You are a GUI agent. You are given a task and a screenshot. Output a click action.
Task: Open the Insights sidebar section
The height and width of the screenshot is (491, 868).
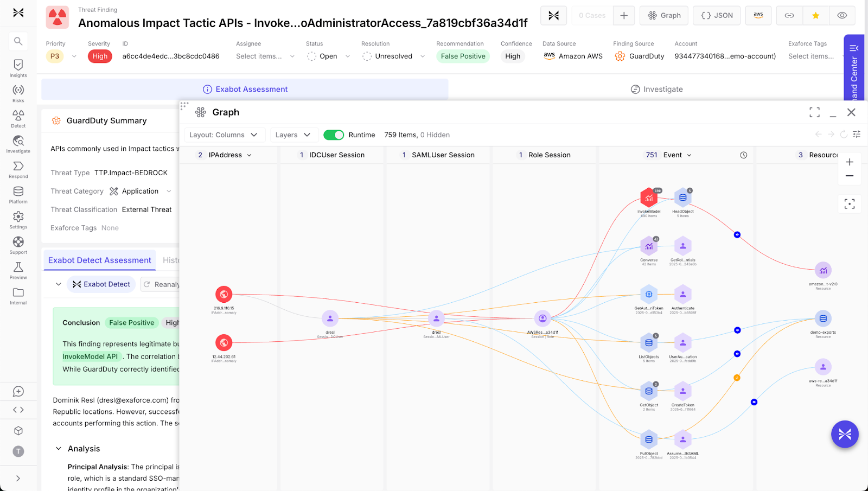point(18,68)
